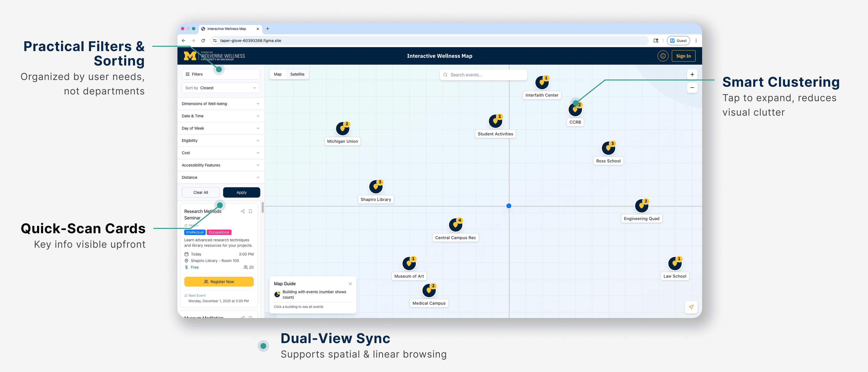The height and width of the screenshot is (372, 868).
Task: Click the yellow Register Now button
Action: [x=219, y=281]
